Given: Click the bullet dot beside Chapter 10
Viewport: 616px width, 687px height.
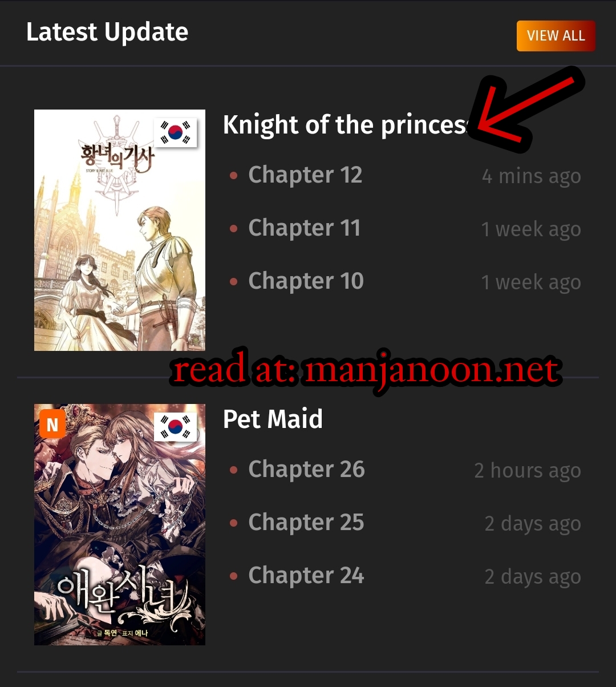Looking at the screenshot, I should click(233, 282).
